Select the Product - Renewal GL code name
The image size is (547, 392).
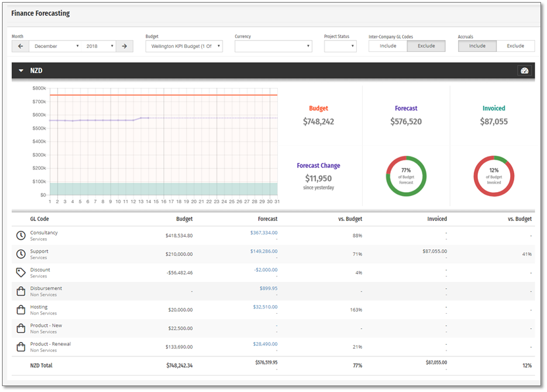[x=50, y=344]
